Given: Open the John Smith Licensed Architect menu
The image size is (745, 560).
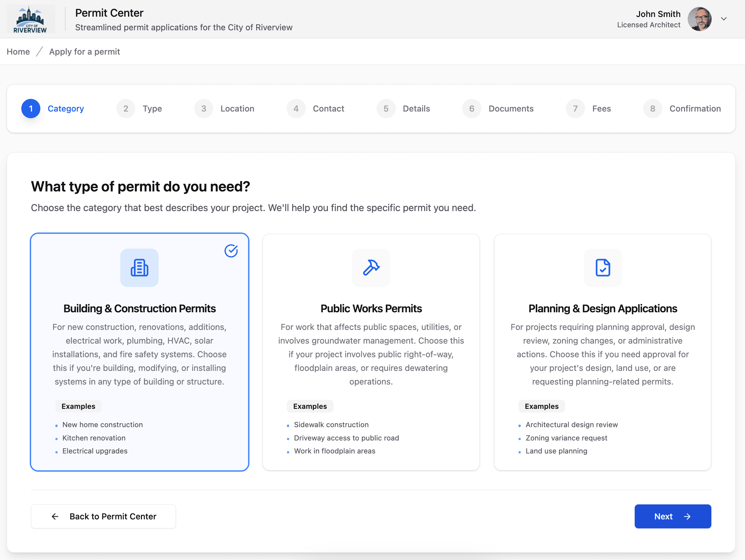Looking at the screenshot, I should pyautogui.click(x=649, y=19).
